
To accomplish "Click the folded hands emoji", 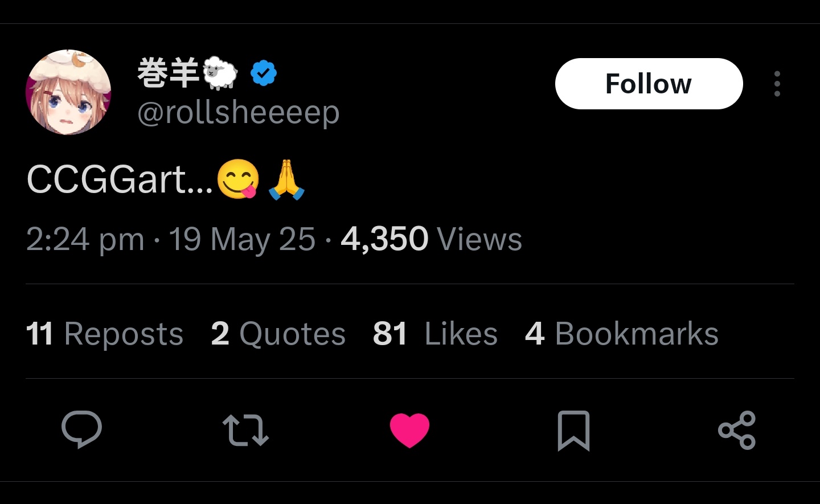I will coord(286,179).
